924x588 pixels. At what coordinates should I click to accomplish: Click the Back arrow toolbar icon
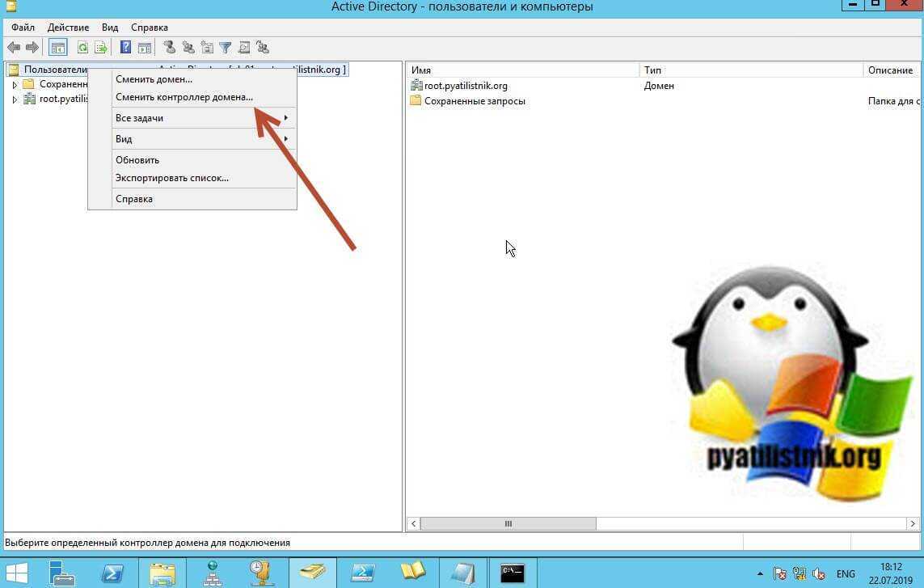13,48
